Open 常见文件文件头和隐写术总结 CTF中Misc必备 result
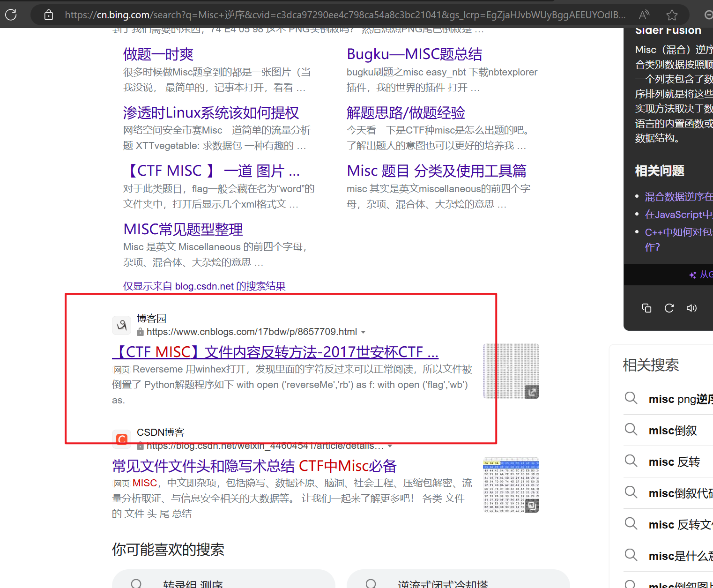Screen dimensions: 713x588 [x=254, y=466]
